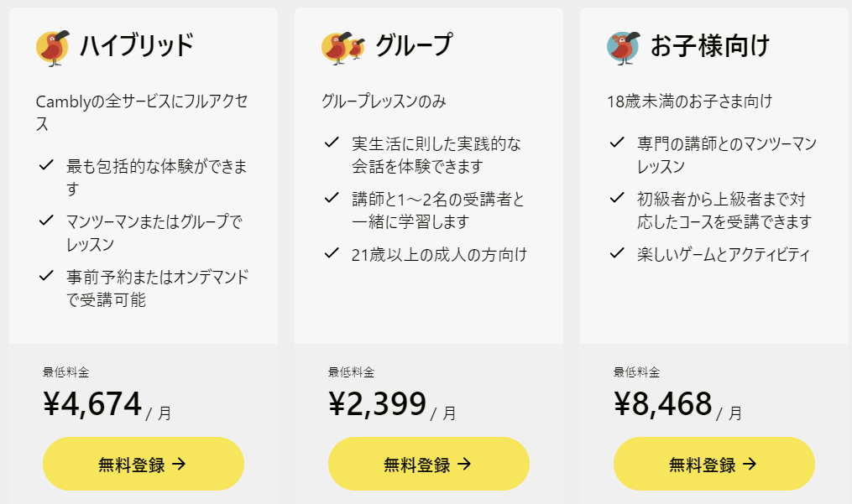Click the Group plan two-bird logo
Image resolution: width=852 pixels, height=504 pixels.
pyautogui.click(x=343, y=48)
